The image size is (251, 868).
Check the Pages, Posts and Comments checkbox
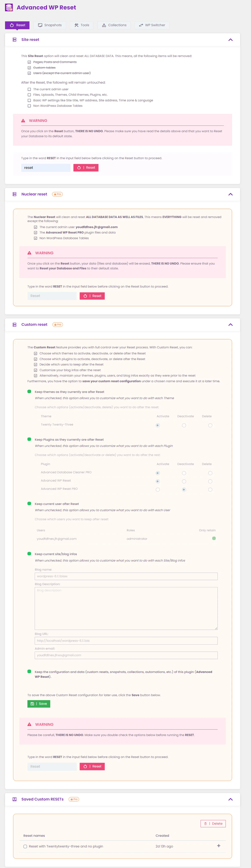pyautogui.click(x=29, y=62)
